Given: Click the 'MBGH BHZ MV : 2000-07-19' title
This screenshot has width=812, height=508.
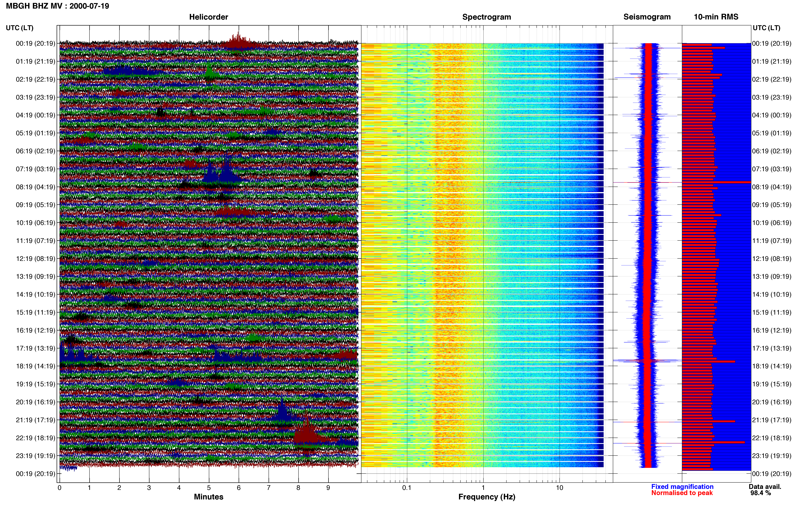Looking at the screenshot, I should tap(57, 6).
